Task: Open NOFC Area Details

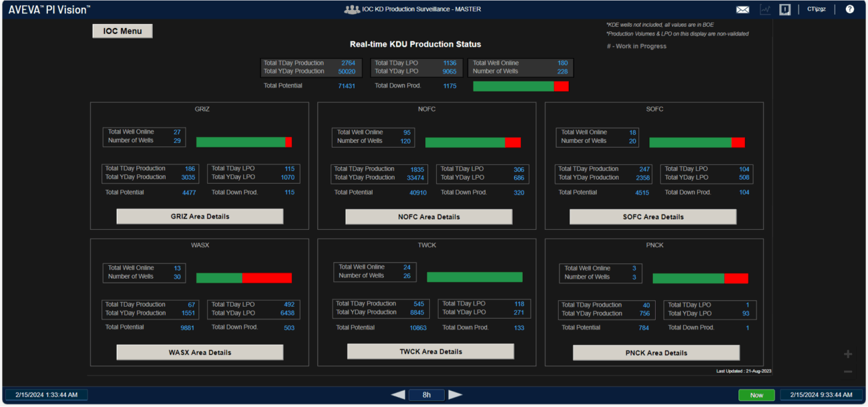Action: coord(429,217)
